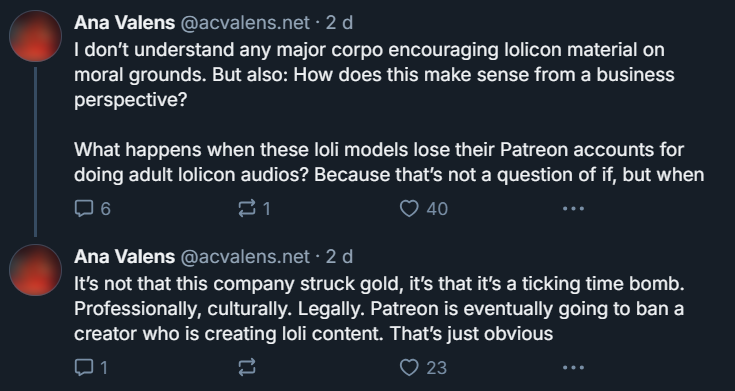735x391 pixels.
Task: Open the post text starting 'It's not that'
Action: point(379,308)
